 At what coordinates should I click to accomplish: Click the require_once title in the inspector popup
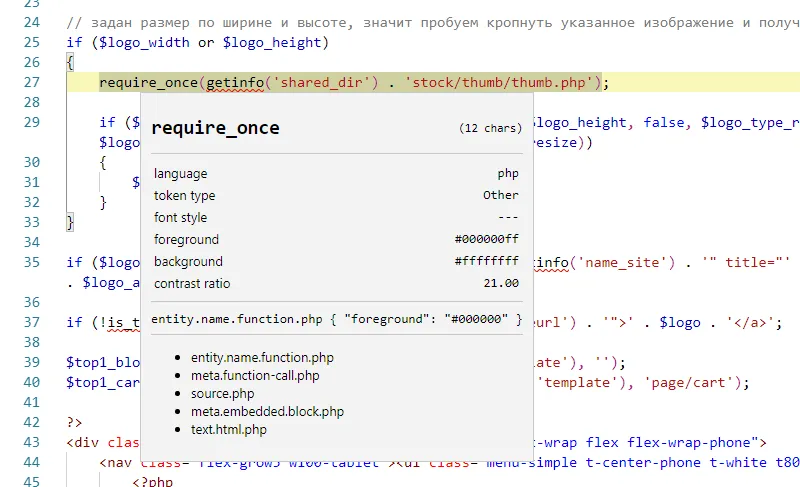coord(215,128)
